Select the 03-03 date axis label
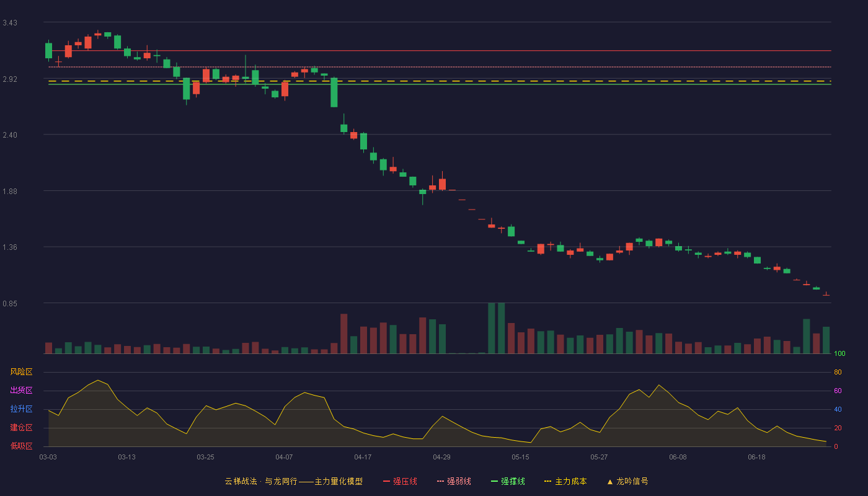The height and width of the screenshot is (496, 868). point(48,457)
